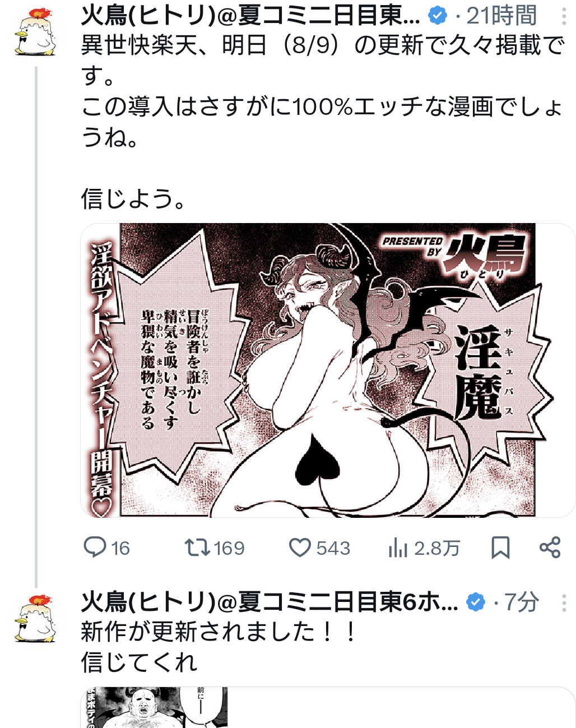Open the manga image in first tweet
Screen dimensions: 576x728
coord(328,370)
